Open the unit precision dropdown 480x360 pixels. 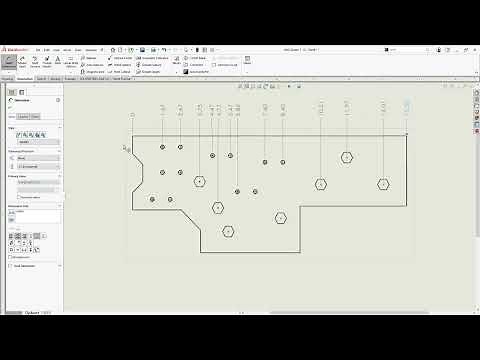coord(38,166)
